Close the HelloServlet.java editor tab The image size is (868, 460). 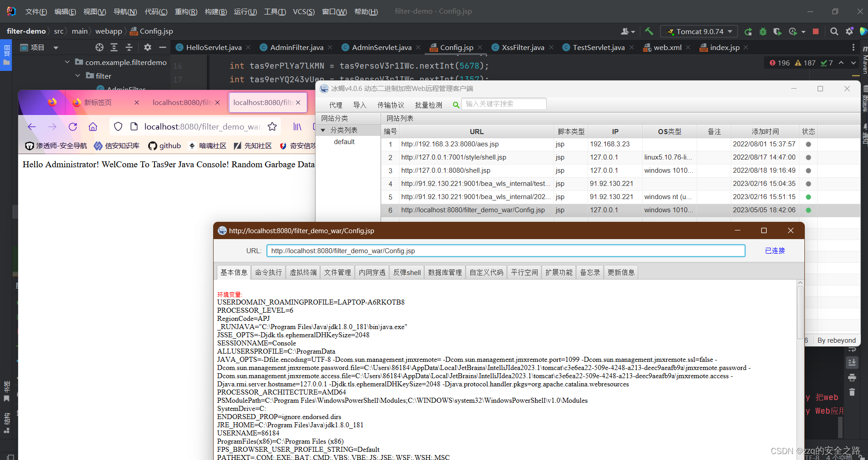(248, 47)
